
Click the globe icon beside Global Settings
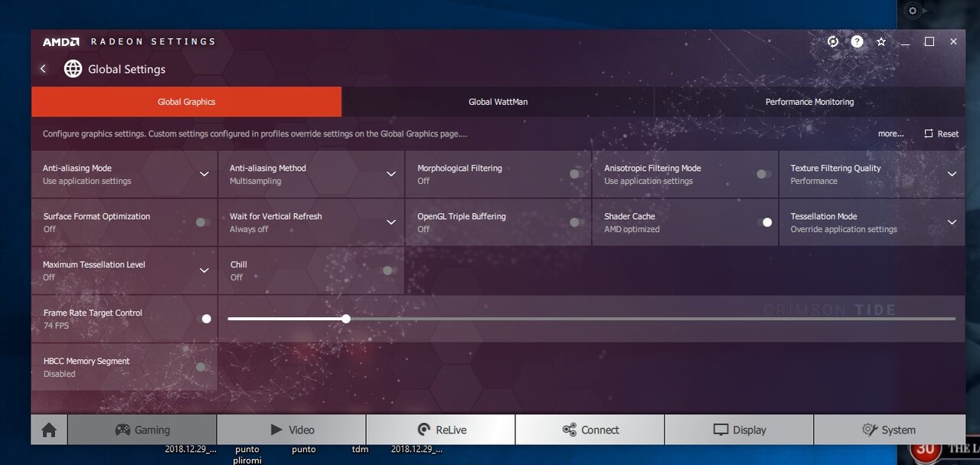(x=73, y=69)
